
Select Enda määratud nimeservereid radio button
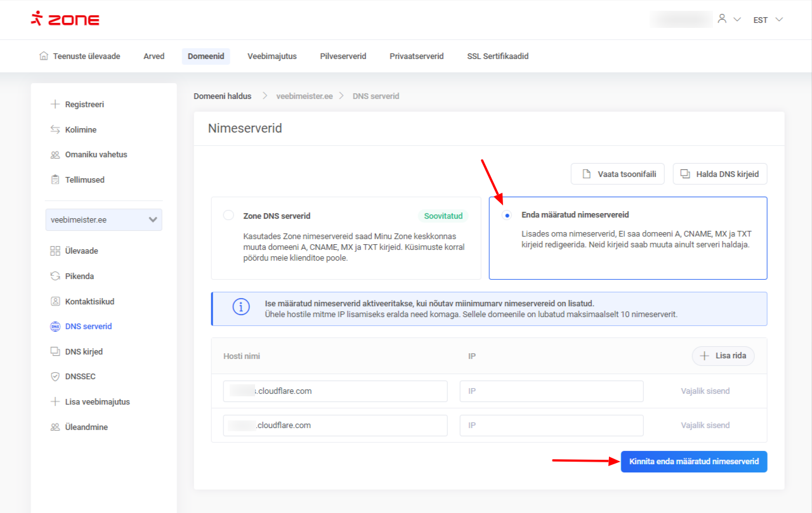click(506, 215)
